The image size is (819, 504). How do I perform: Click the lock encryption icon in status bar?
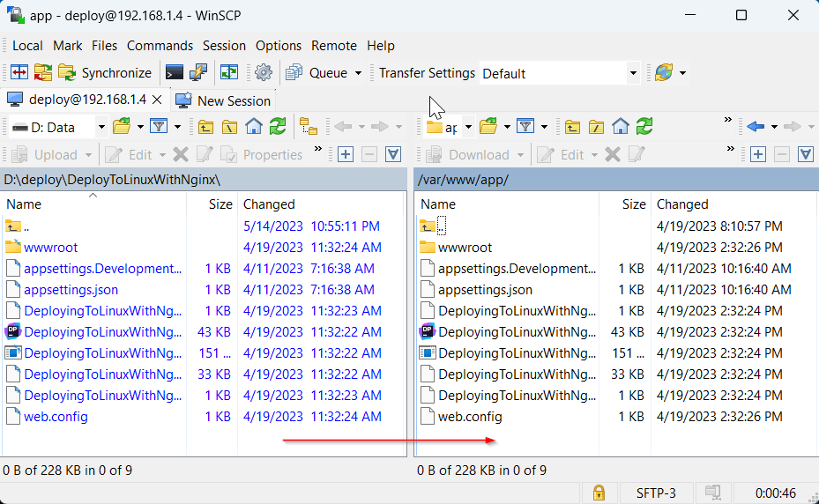tap(599, 493)
